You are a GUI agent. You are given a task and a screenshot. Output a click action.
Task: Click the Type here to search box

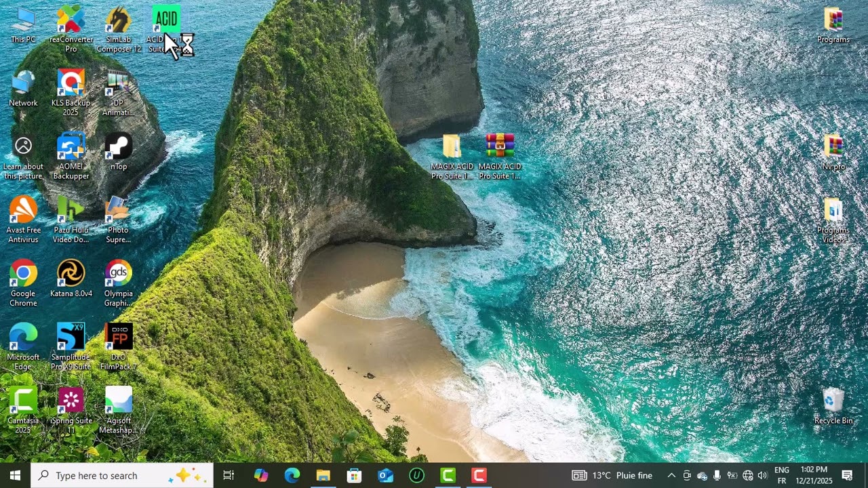(122, 475)
